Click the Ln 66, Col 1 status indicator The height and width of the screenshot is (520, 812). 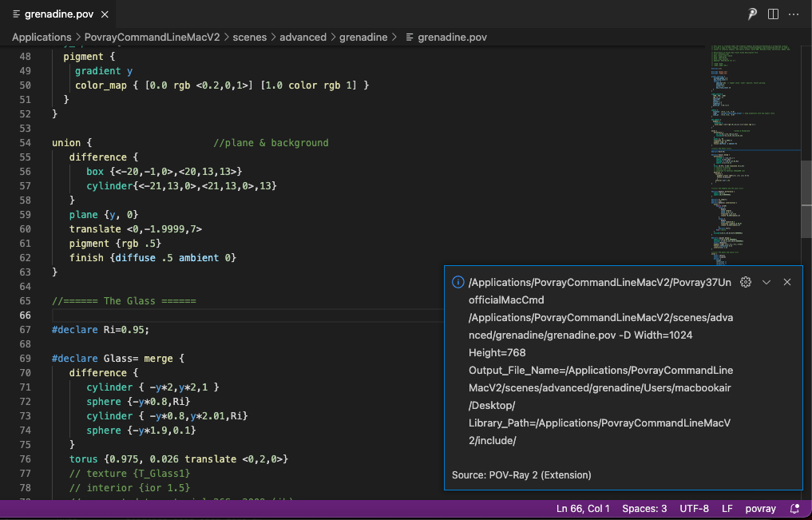pos(582,509)
